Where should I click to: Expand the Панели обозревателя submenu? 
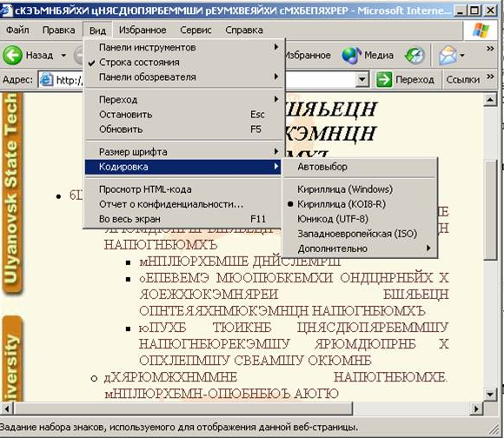[x=183, y=77]
